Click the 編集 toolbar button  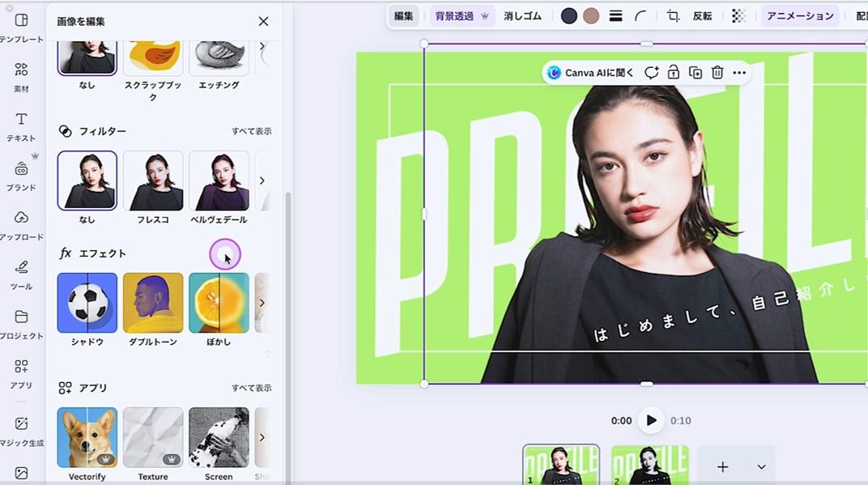tap(403, 16)
